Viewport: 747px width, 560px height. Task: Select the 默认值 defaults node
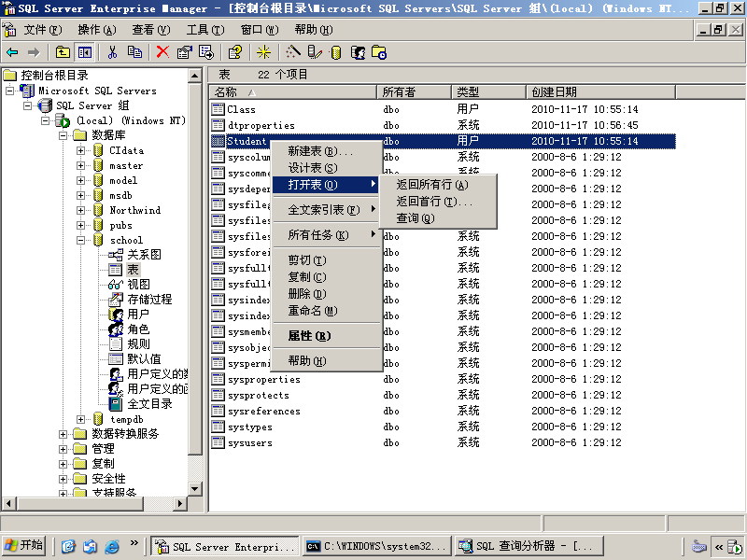click(x=144, y=359)
